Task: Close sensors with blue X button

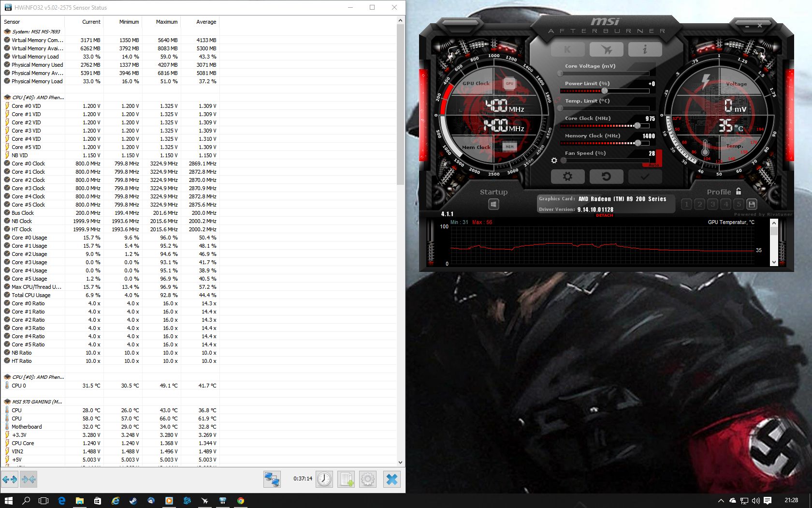Action: 392,479
